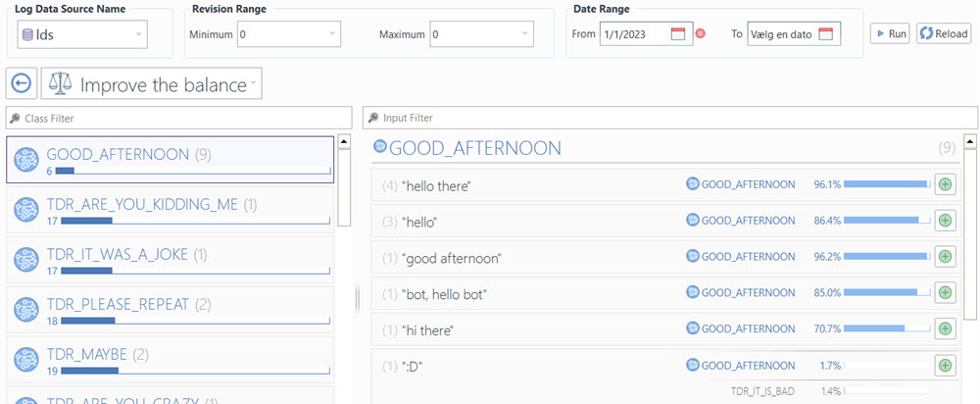Open the Improve the balance dropdown arrow

point(255,85)
